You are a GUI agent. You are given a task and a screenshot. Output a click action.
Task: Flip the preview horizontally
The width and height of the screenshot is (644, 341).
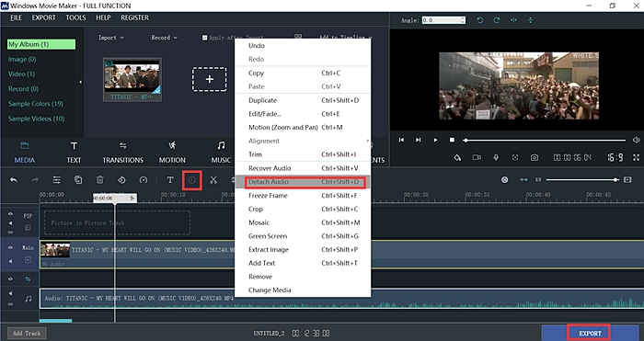coord(513,20)
